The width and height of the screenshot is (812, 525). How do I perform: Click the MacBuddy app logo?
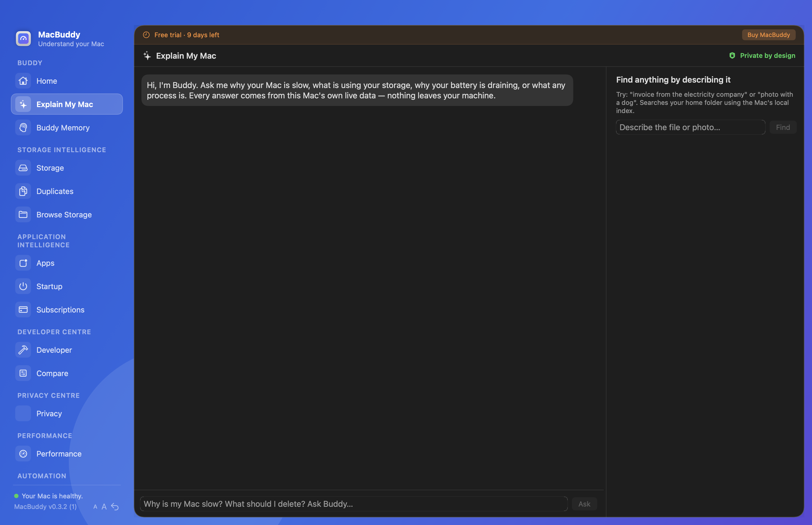[23, 39]
